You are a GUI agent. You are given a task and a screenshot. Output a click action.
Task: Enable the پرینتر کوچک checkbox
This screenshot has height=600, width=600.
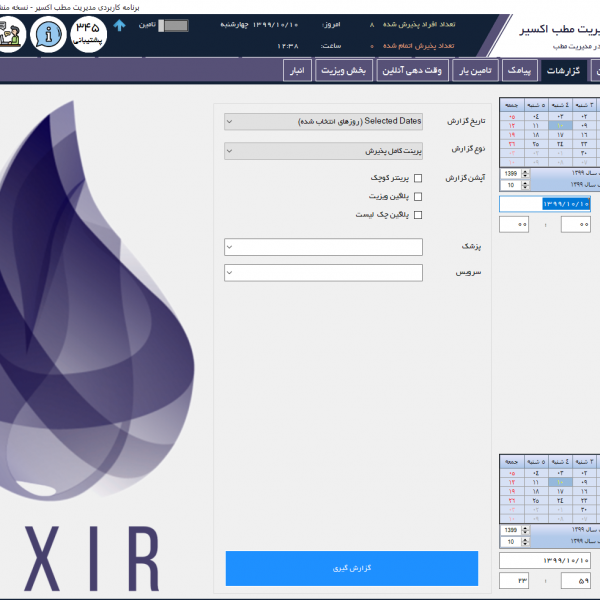(418, 178)
